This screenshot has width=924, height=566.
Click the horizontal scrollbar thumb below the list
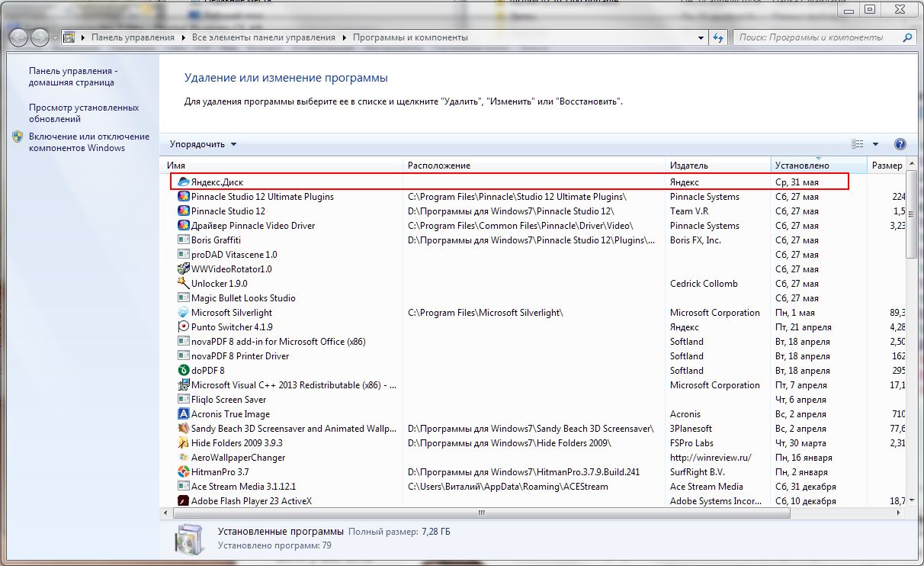480,513
